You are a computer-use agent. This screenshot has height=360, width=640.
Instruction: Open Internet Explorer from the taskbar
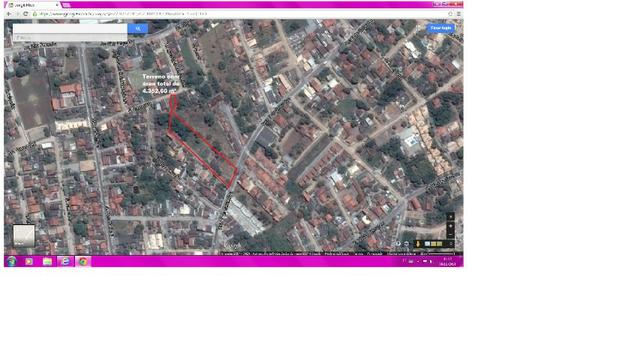point(65,261)
